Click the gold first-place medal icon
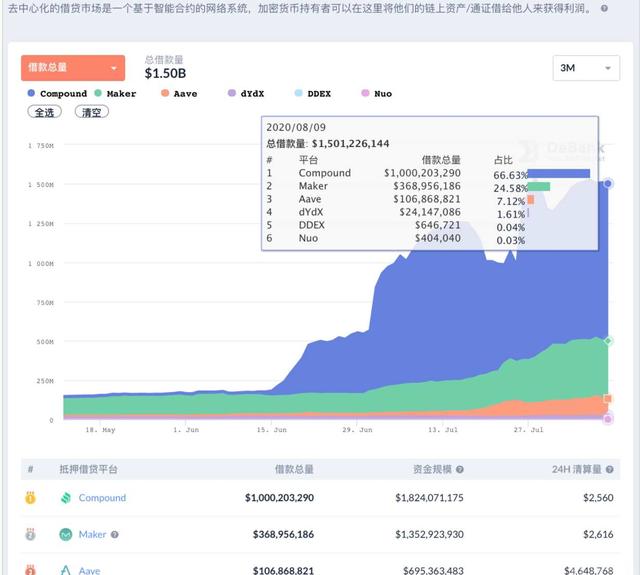The width and height of the screenshot is (640, 575). [x=30, y=498]
